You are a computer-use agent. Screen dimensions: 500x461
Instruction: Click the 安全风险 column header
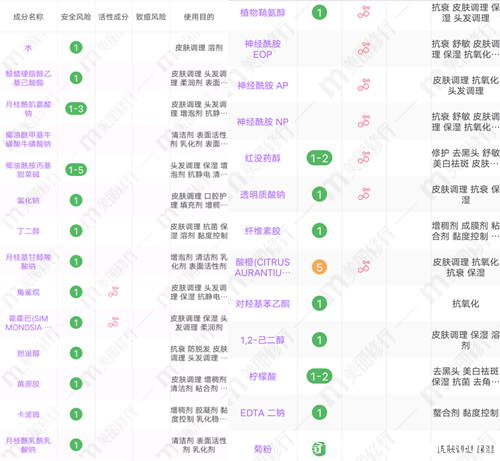pyautogui.click(x=76, y=17)
